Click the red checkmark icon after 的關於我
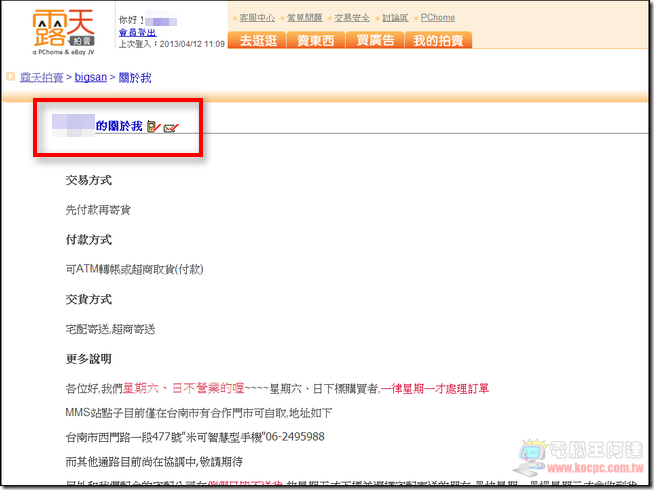Image resolution: width=654 pixels, height=490 pixels. pos(170,127)
